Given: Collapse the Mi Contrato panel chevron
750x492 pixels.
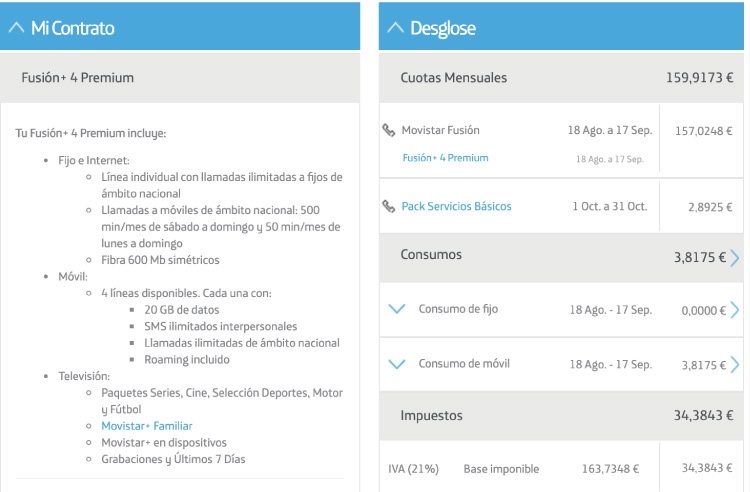Looking at the screenshot, I should [x=16, y=28].
